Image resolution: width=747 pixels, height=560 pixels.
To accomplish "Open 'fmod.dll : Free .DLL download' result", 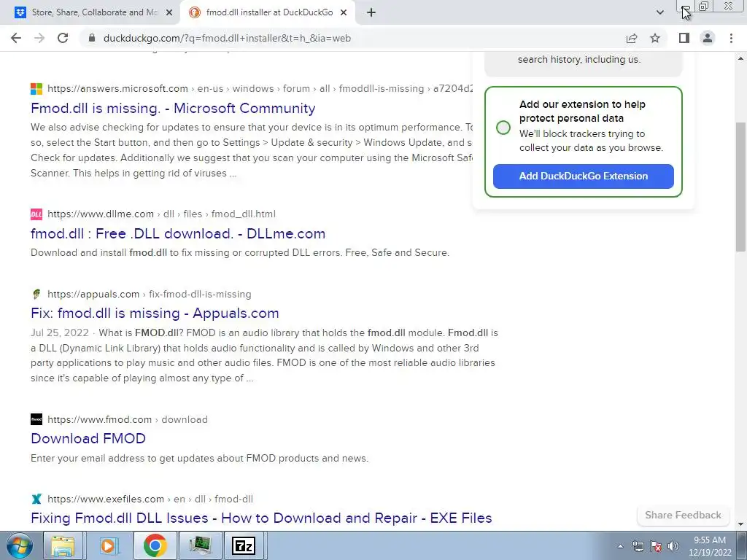I will pos(178,233).
